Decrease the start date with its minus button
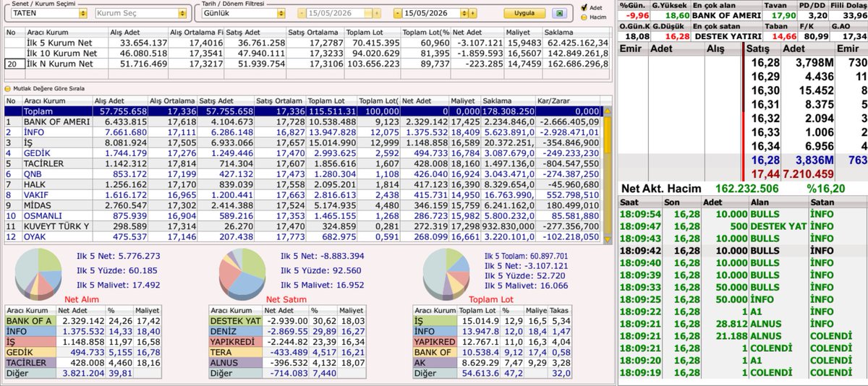The image size is (868, 386). point(301,14)
